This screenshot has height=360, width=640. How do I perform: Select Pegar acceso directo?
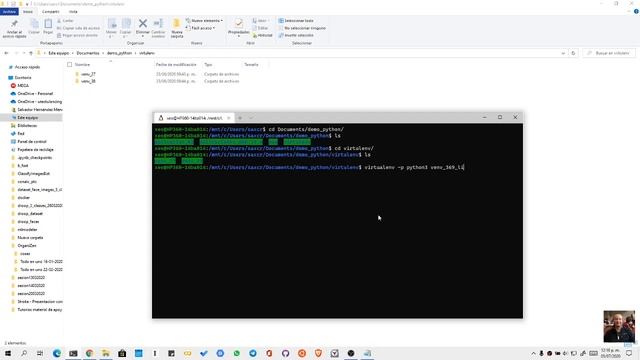[x=78, y=36]
